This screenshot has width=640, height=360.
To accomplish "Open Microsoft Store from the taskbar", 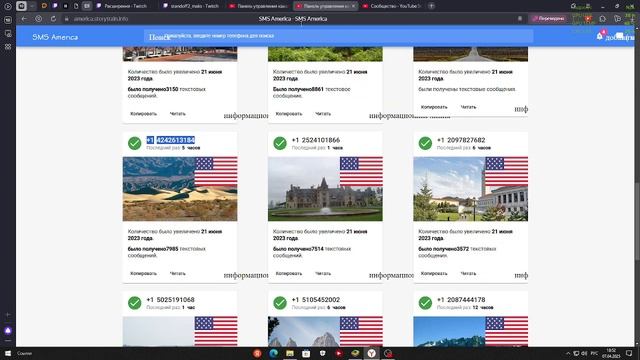I will pyautogui.click(x=306, y=353).
